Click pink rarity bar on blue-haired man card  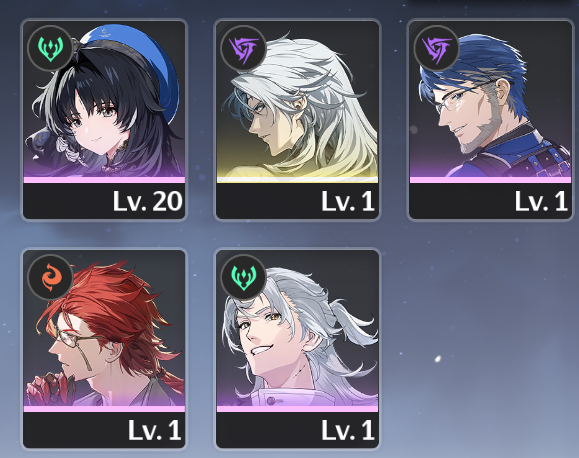[490, 180]
